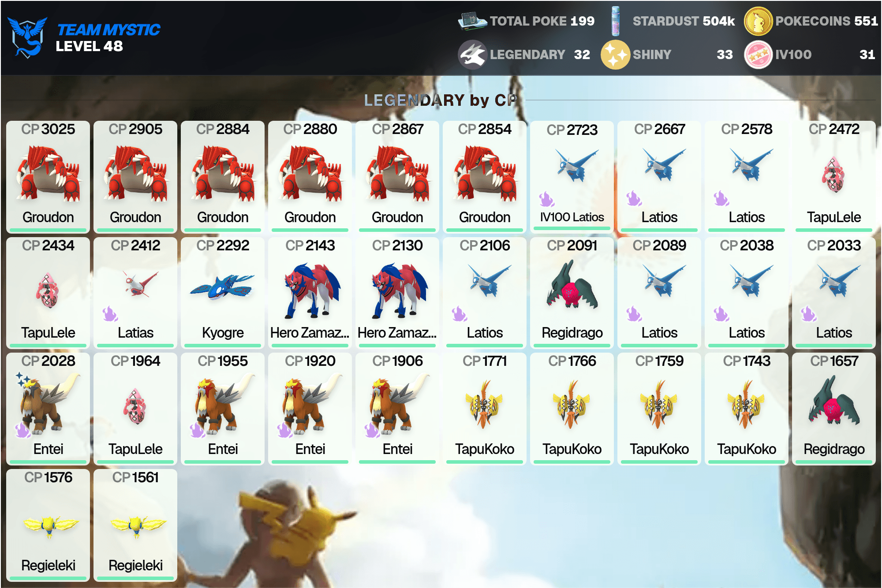Screen dimensions: 882x588
Task: Select the LEVEL 48 text
Action: click(89, 46)
